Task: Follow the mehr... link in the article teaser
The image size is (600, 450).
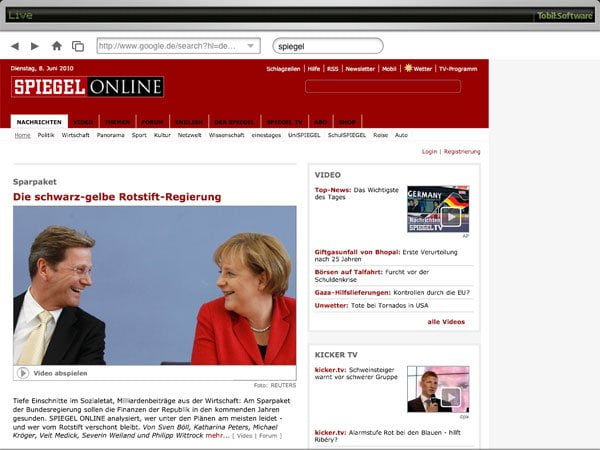Action: pos(217,435)
